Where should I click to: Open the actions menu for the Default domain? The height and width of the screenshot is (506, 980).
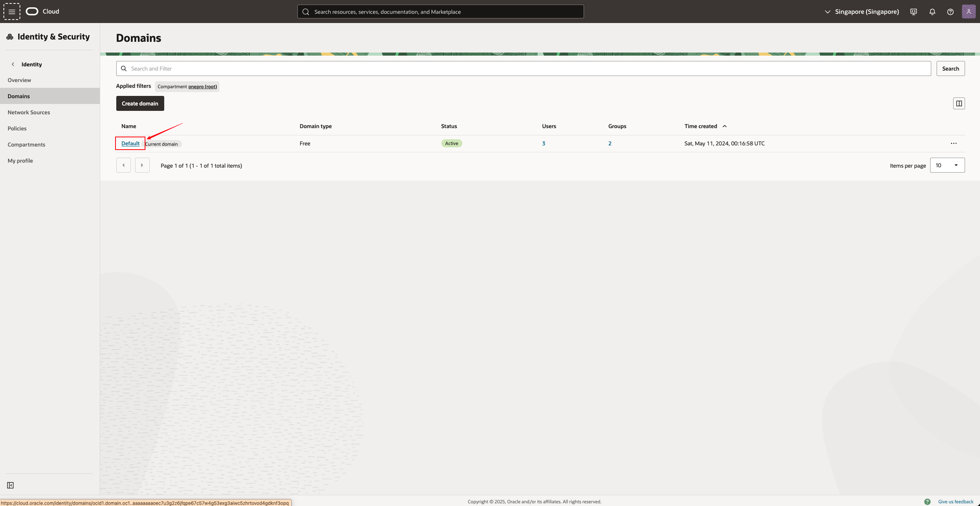(x=954, y=143)
